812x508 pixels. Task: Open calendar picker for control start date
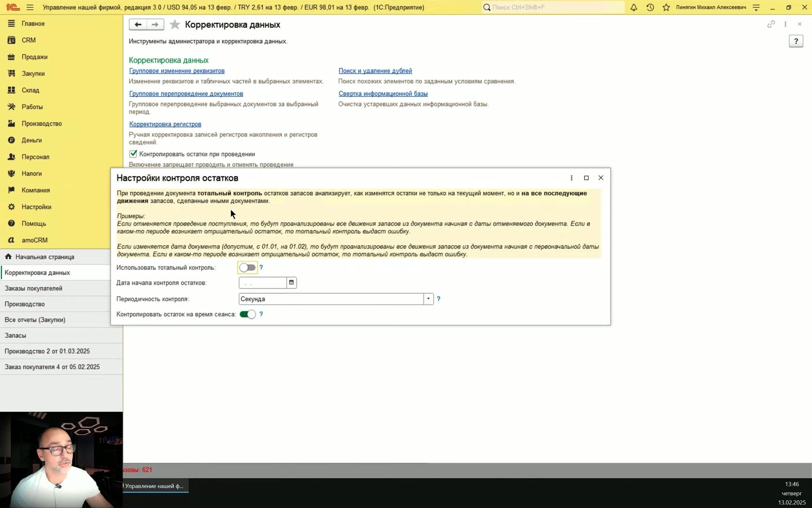291,283
